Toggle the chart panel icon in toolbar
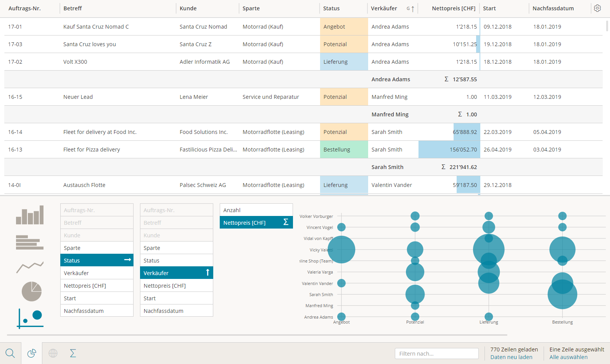This screenshot has width=610, height=364. click(x=32, y=353)
